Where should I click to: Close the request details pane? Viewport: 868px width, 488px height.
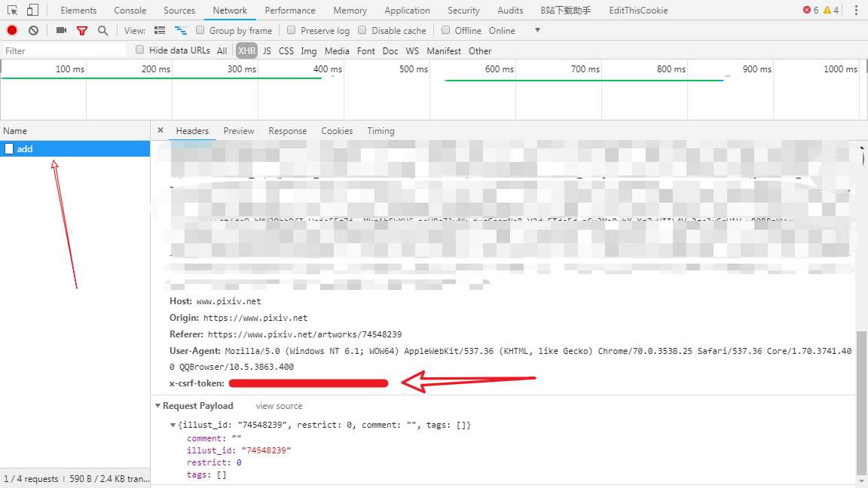click(x=160, y=130)
